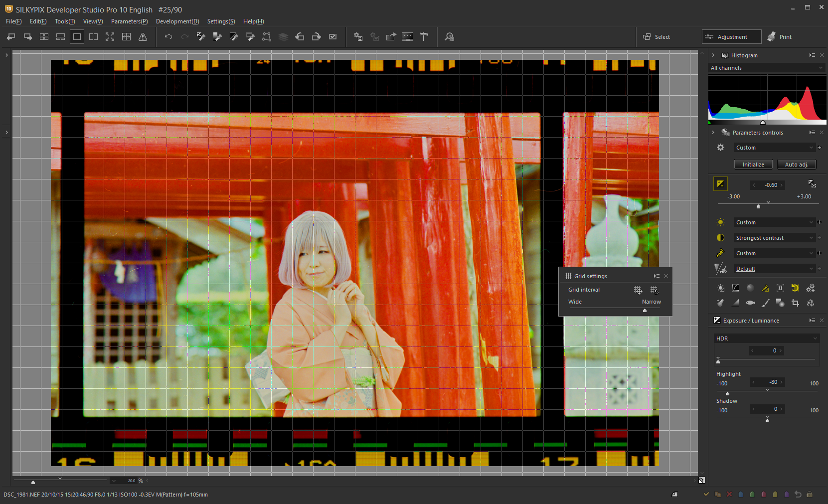This screenshot has height=504, width=828.
Task: Undo the last edit
Action: pyautogui.click(x=168, y=37)
